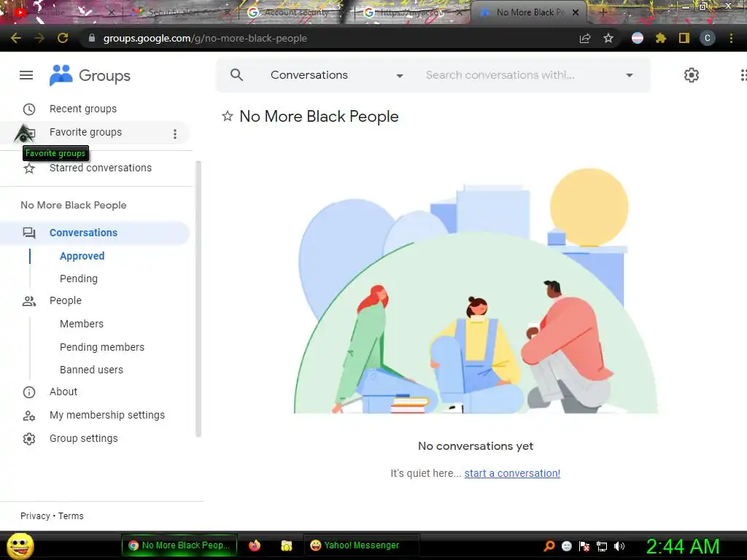Expand the Conversations search scope dropdown
Viewport: 747px width, 560px height.
(x=400, y=76)
